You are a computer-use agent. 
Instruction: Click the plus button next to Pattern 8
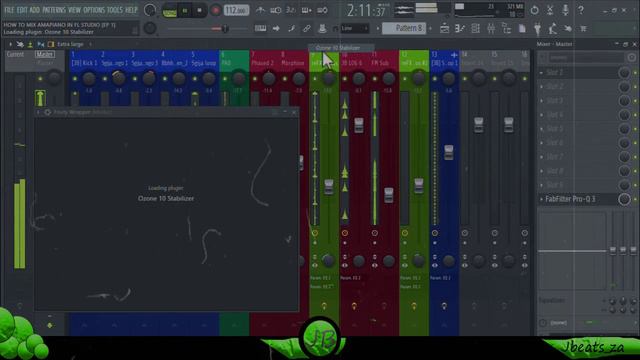pos(430,28)
